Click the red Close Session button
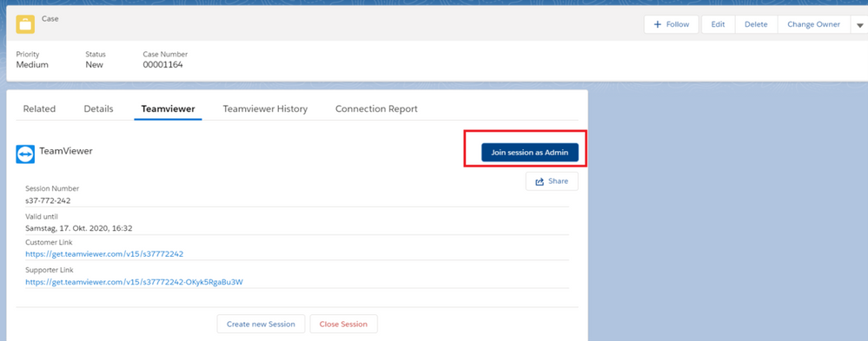The width and height of the screenshot is (868, 341). (x=343, y=324)
